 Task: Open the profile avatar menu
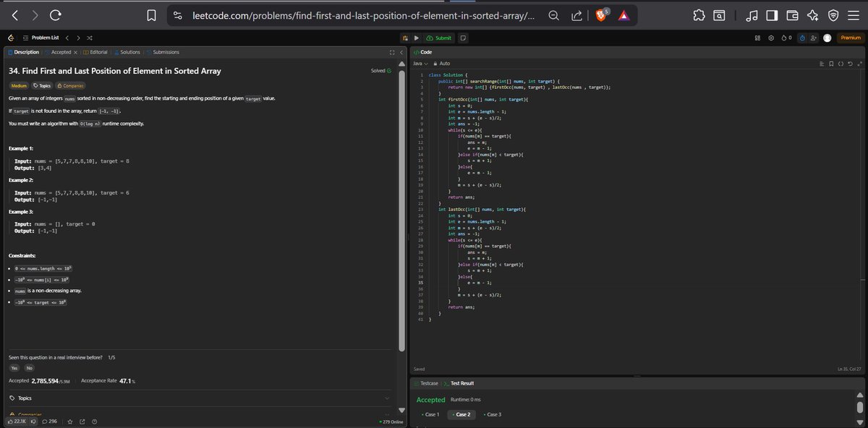(x=827, y=38)
